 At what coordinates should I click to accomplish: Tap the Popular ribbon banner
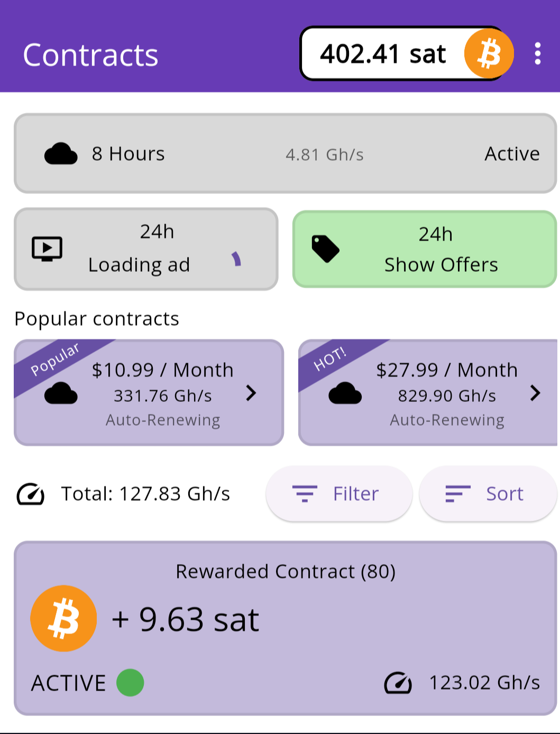point(54,359)
